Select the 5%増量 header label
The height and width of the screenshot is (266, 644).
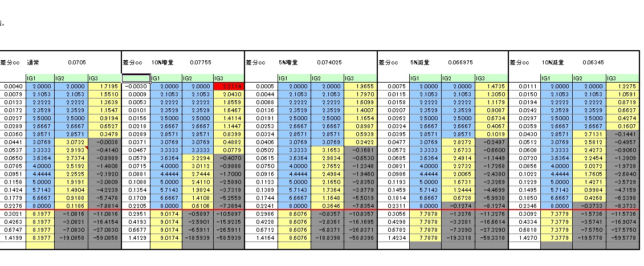tap(288, 63)
